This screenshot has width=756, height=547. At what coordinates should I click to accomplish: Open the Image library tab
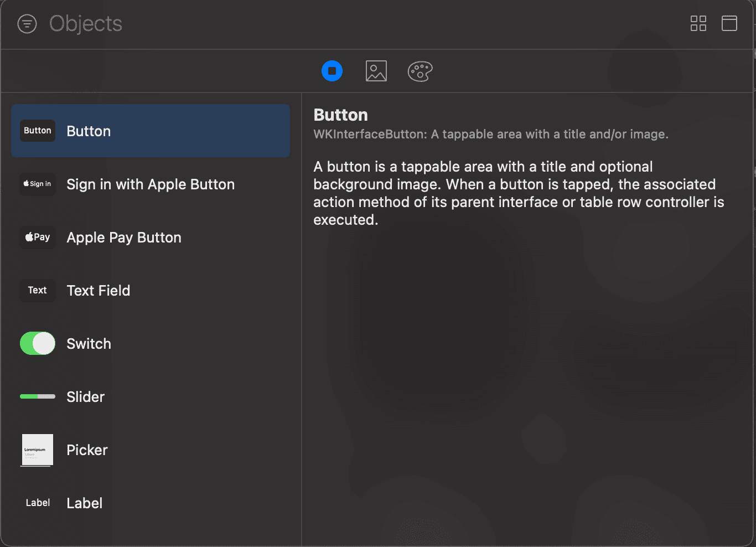click(x=376, y=71)
